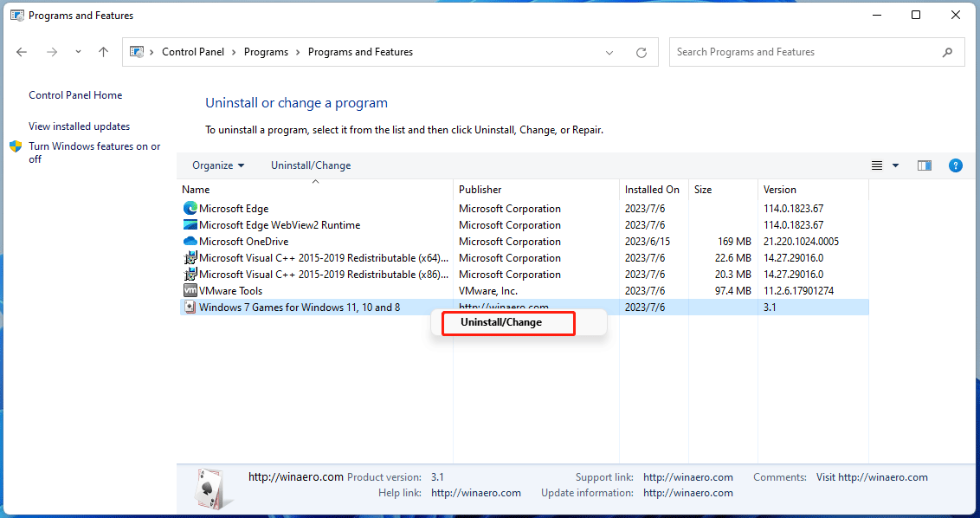Click Visual C++ (x64) installer icon

190,258
